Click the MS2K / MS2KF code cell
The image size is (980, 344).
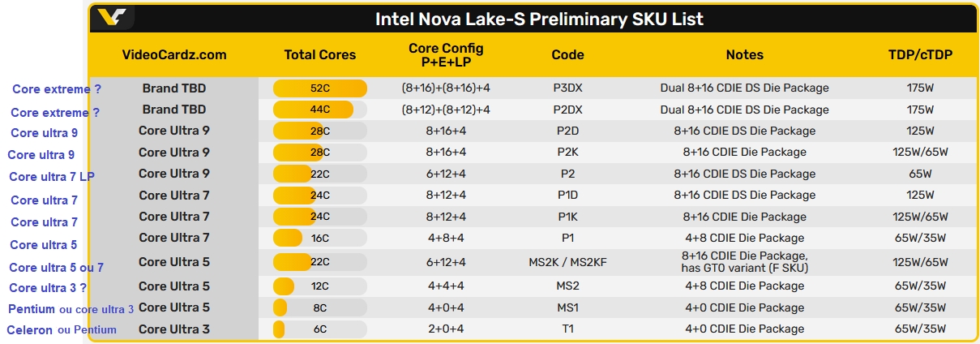point(567,262)
